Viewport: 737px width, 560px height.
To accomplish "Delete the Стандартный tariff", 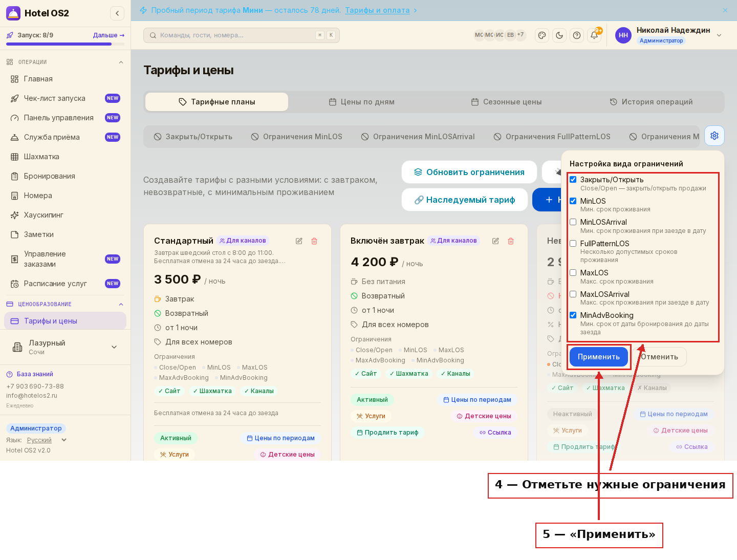I will 314,241.
